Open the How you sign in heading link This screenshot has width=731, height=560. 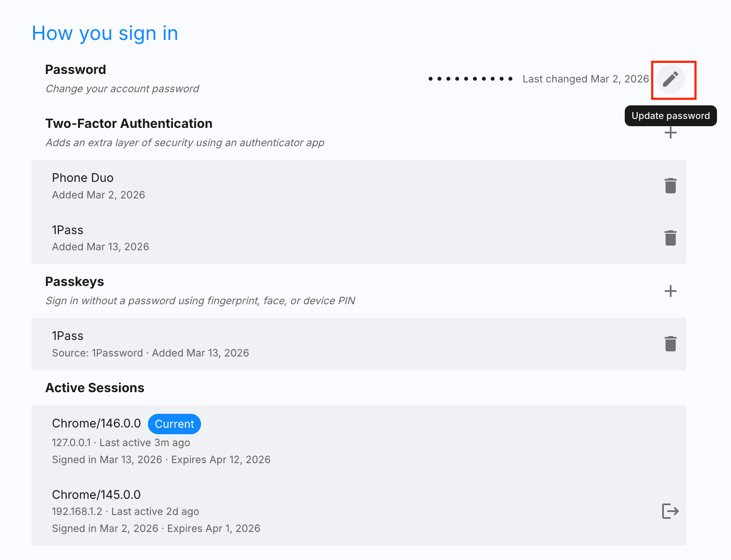tap(105, 33)
